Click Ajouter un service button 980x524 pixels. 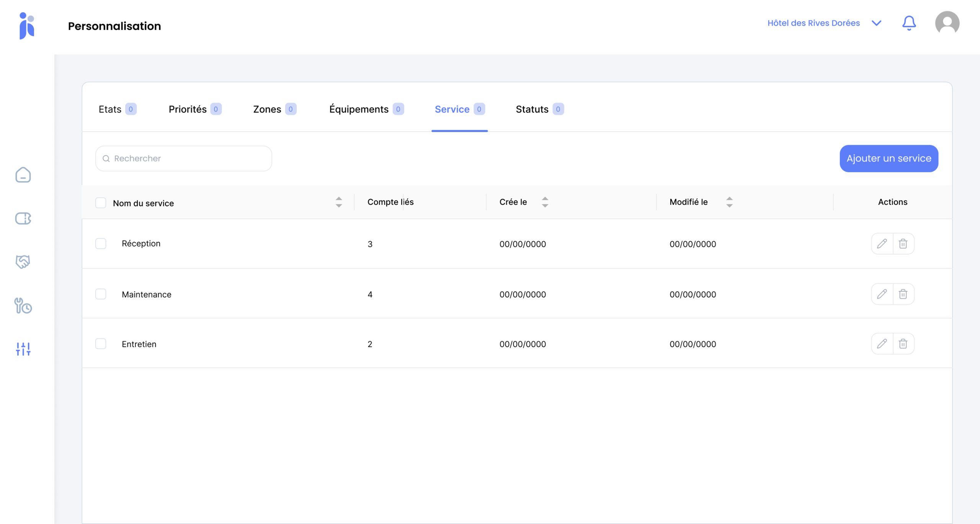point(889,158)
